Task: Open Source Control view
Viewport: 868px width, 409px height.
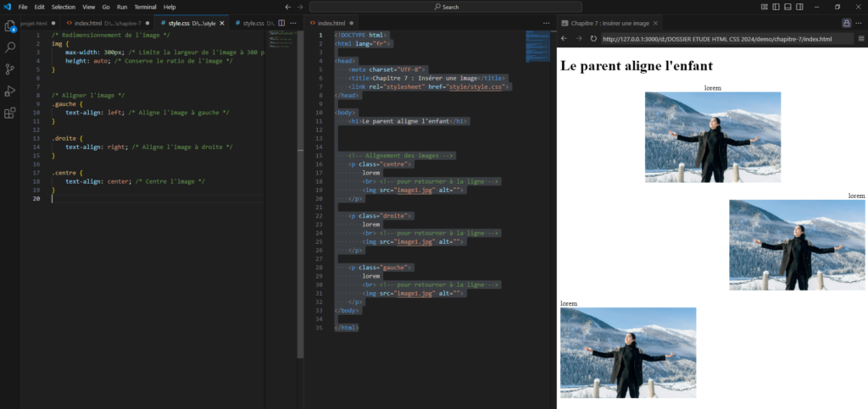Action: (x=10, y=69)
